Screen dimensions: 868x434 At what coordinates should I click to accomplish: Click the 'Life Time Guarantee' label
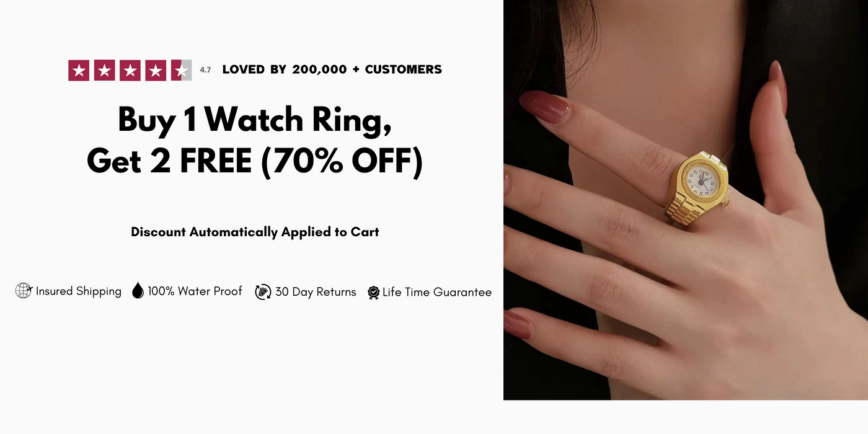(437, 292)
